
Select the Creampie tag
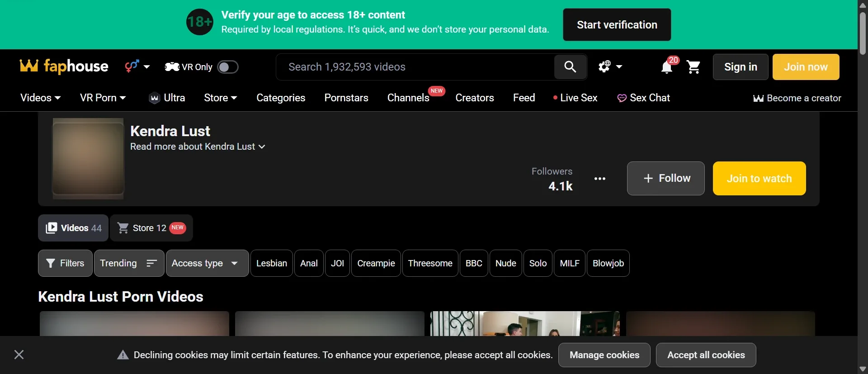click(x=376, y=263)
